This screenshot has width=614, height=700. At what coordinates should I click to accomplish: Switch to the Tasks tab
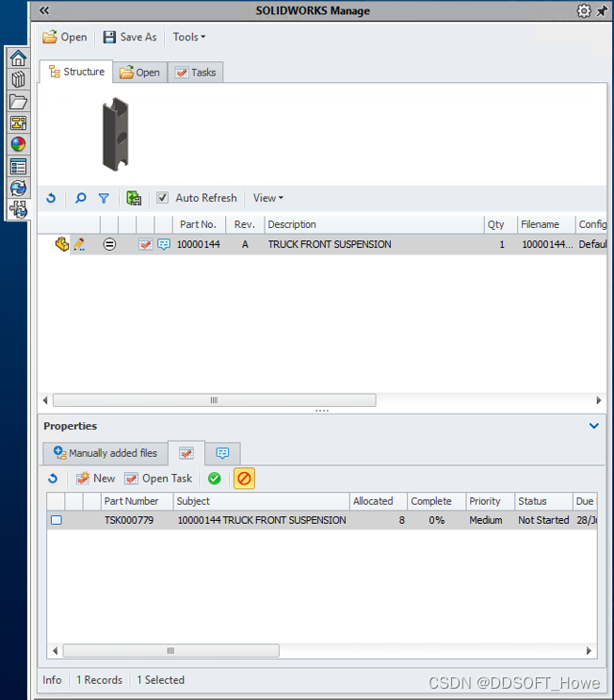pos(196,73)
